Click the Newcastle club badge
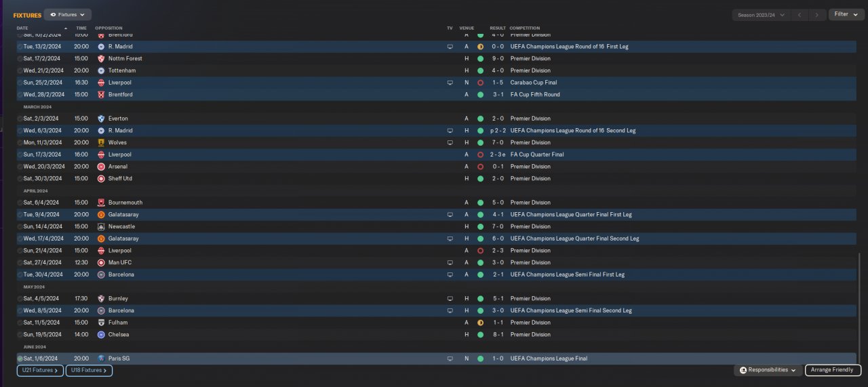Image resolution: width=868 pixels, height=387 pixels. 101,226
